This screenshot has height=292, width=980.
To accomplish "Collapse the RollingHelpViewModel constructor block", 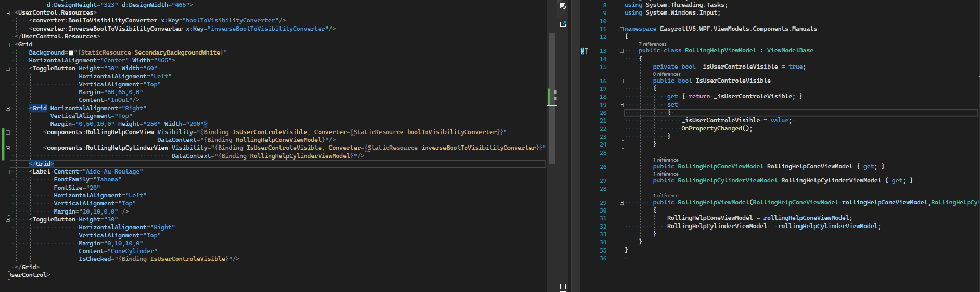I will (x=621, y=203).
